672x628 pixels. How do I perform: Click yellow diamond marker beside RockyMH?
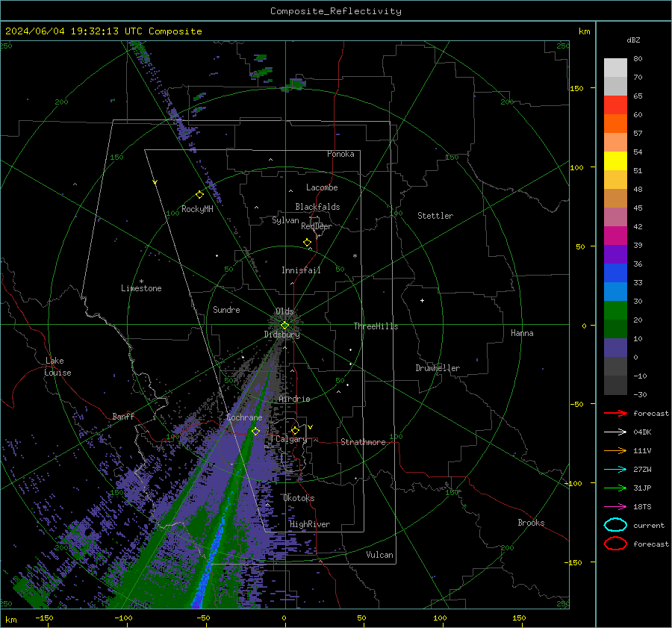pos(199,195)
